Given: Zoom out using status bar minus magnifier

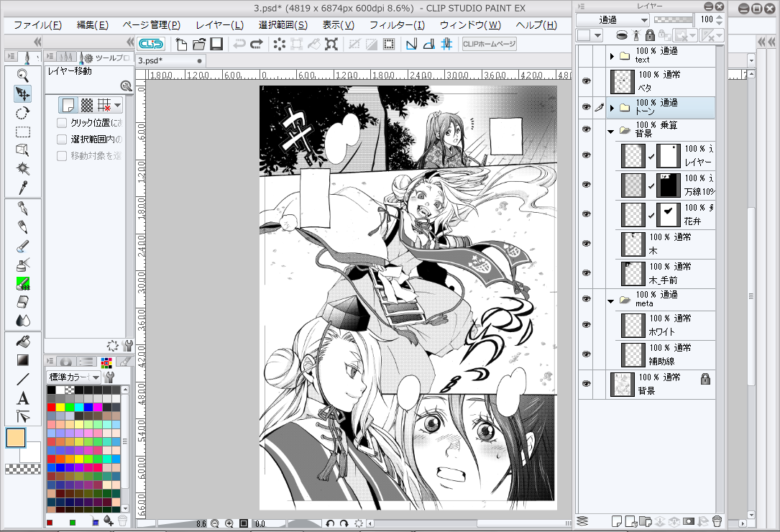Looking at the screenshot, I should [x=215, y=523].
